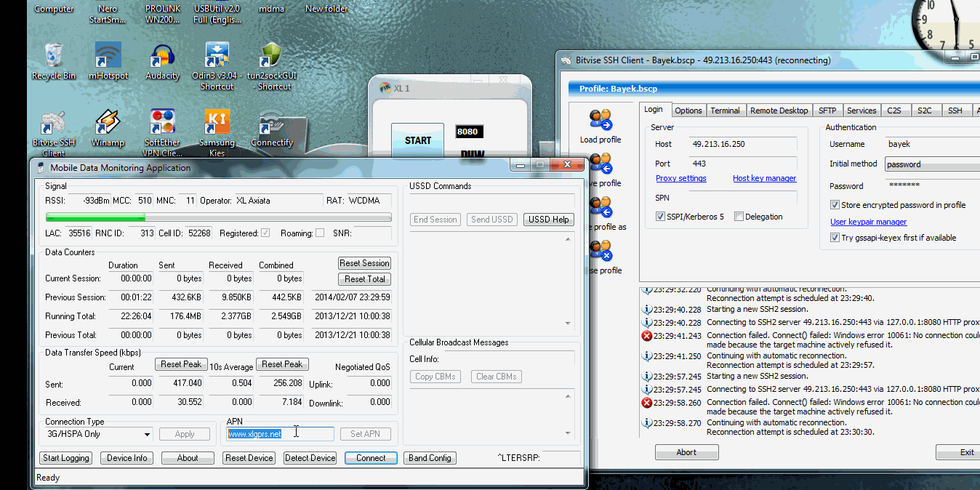980x490 pixels.
Task: Click APN input field www.xlgprs.net
Action: coord(280,434)
